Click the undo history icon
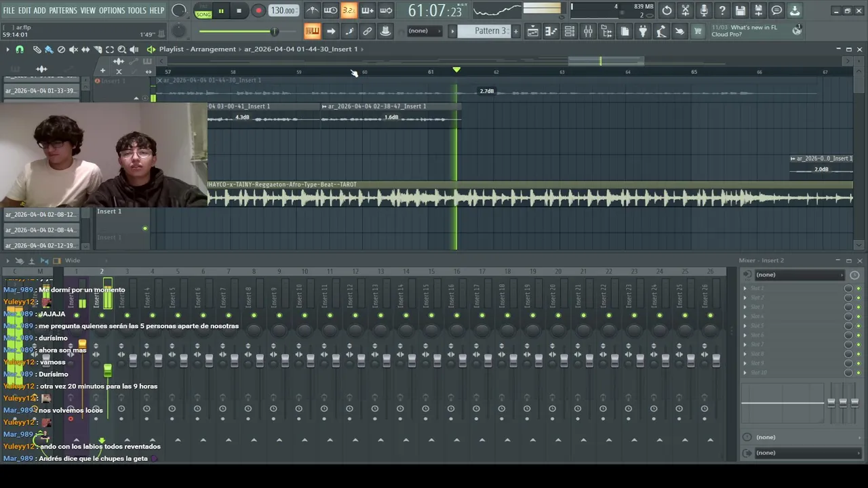This screenshot has width=868, height=488. [667, 10]
